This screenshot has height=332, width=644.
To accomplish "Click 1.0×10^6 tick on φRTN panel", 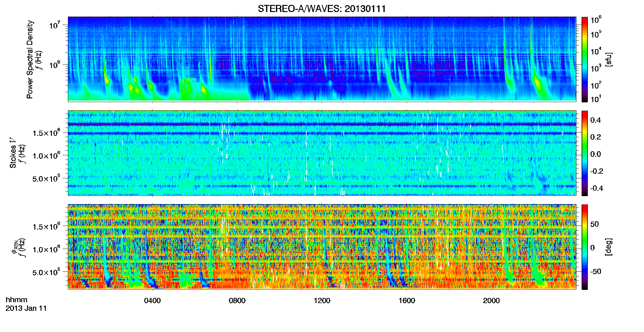I will [x=46, y=249].
